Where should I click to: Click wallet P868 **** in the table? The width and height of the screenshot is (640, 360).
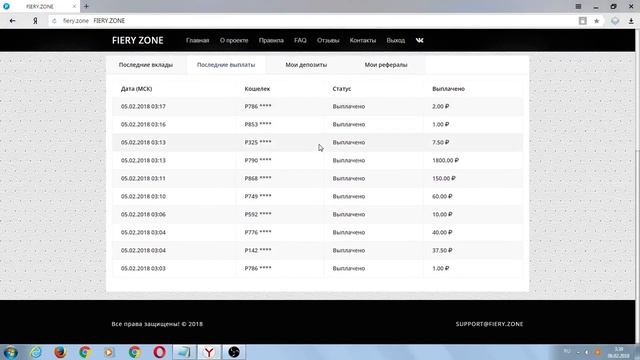point(258,178)
